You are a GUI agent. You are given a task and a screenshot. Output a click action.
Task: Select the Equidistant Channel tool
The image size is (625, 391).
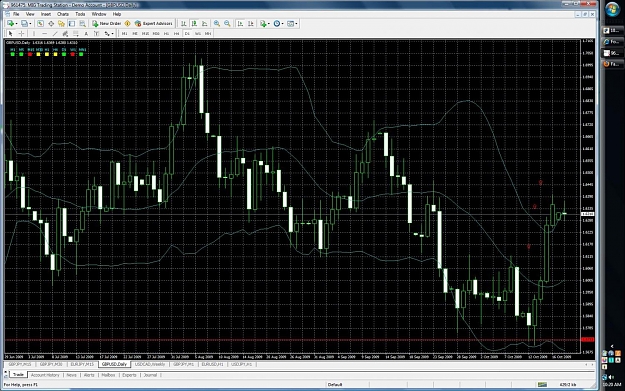(x=65, y=33)
